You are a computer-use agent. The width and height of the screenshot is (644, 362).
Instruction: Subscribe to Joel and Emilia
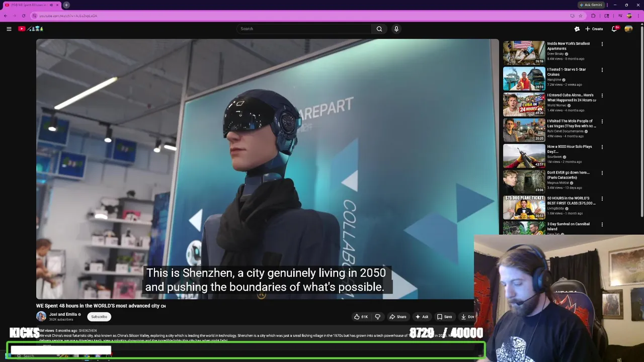pyautogui.click(x=99, y=317)
